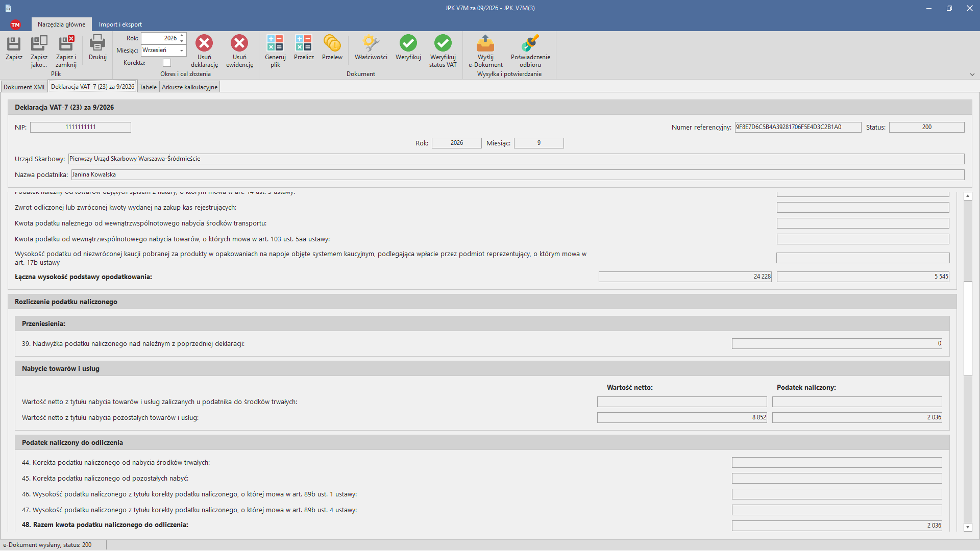Open Arkusze kalkulacyjne tab
980x551 pixels.
click(190, 87)
